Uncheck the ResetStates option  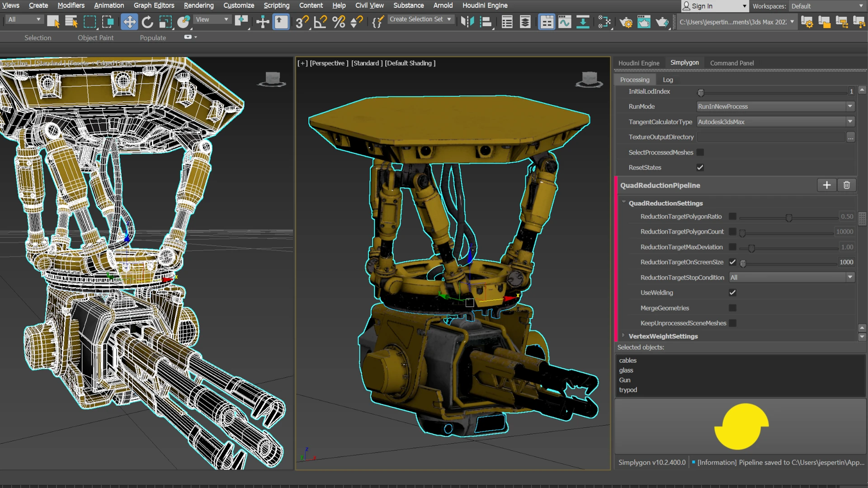(x=700, y=167)
